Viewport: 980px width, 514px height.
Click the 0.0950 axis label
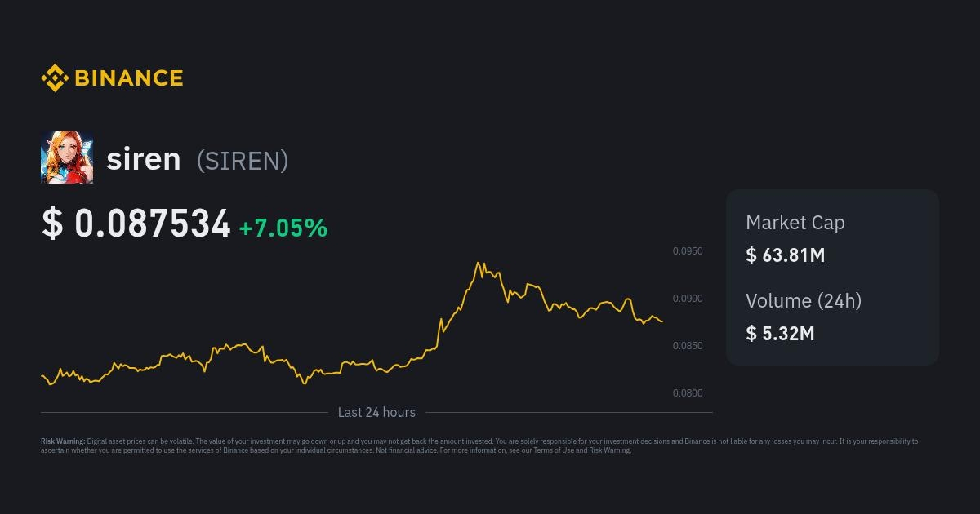click(688, 251)
